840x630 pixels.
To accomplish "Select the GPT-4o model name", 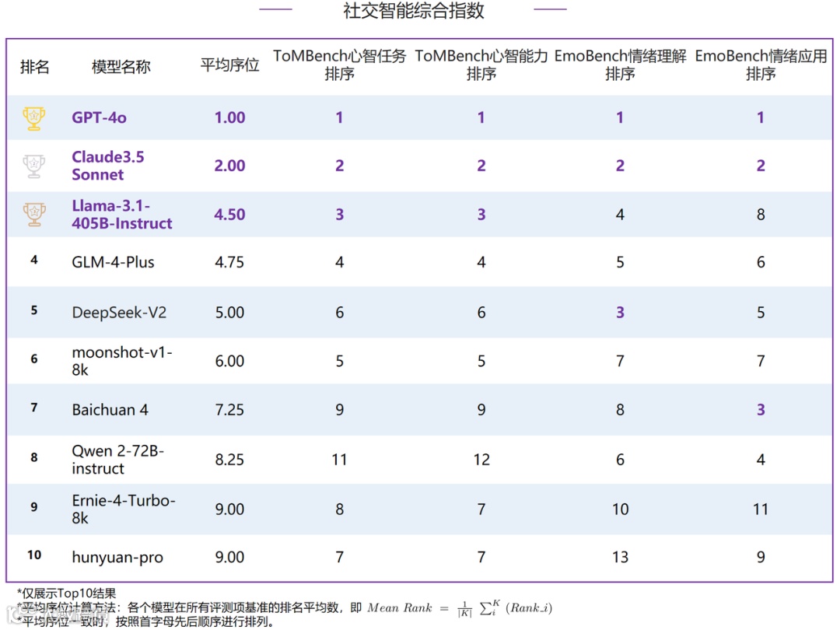I will tap(99, 117).
